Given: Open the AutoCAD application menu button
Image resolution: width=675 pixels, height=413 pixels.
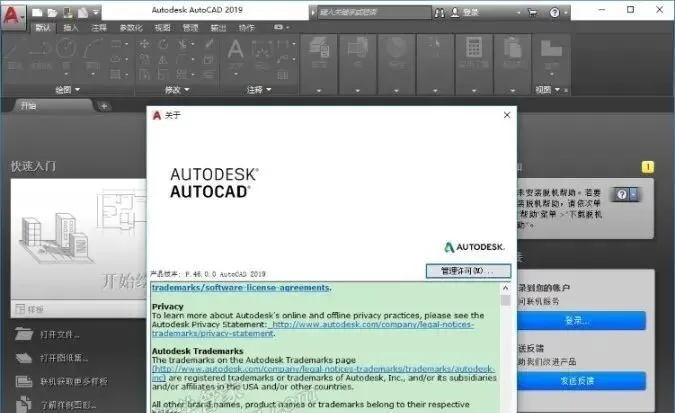Looking at the screenshot, I should click(13, 16).
